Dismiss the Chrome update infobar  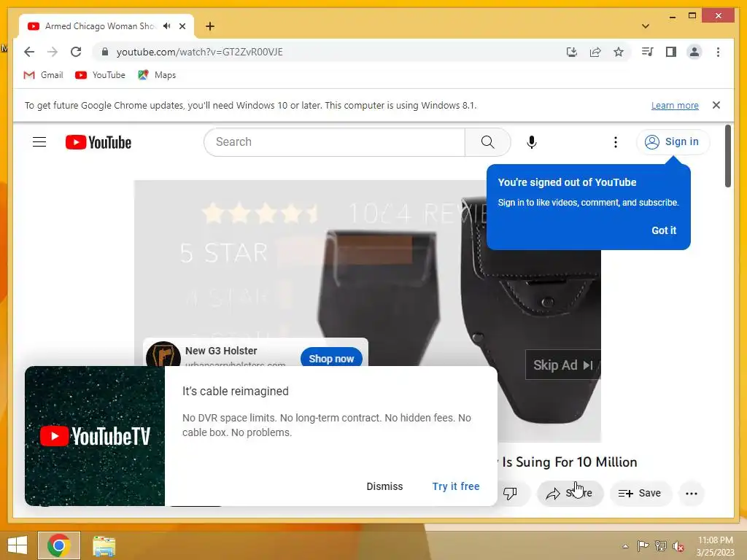pos(716,105)
